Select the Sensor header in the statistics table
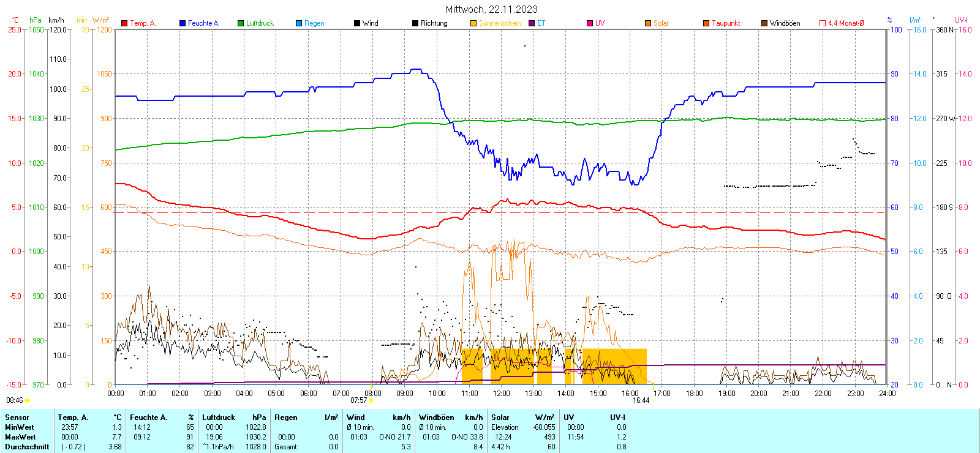980x453 pixels. click(17, 417)
